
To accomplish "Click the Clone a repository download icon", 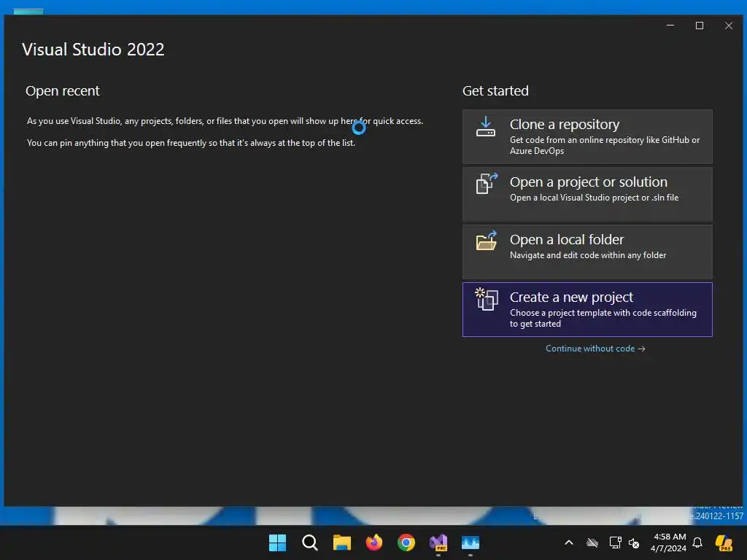I will point(485,127).
